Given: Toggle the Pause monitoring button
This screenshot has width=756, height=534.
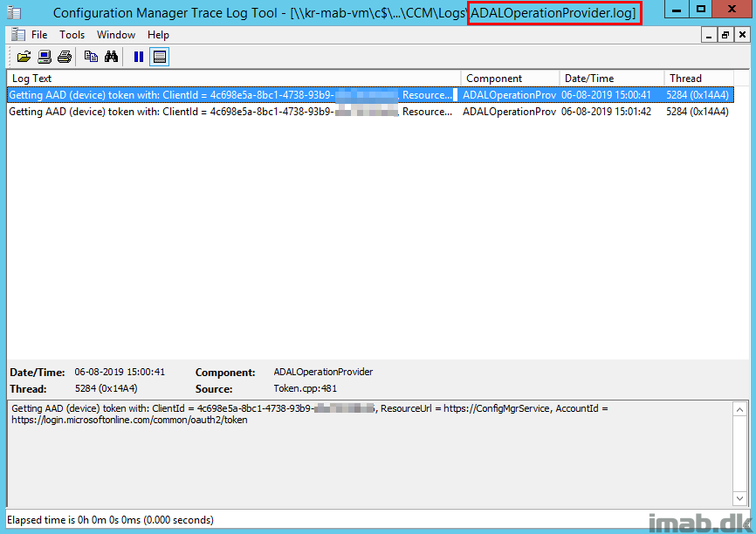Looking at the screenshot, I should point(139,57).
